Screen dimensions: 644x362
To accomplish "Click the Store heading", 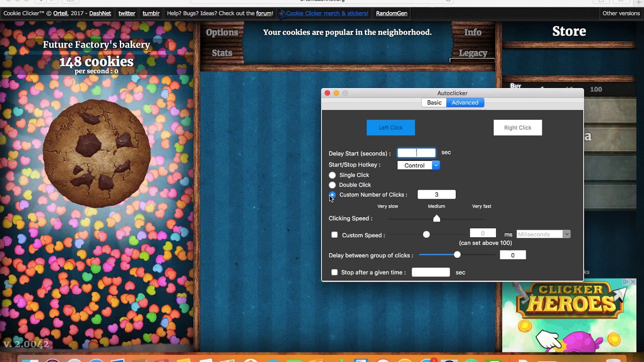I will point(569,32).
